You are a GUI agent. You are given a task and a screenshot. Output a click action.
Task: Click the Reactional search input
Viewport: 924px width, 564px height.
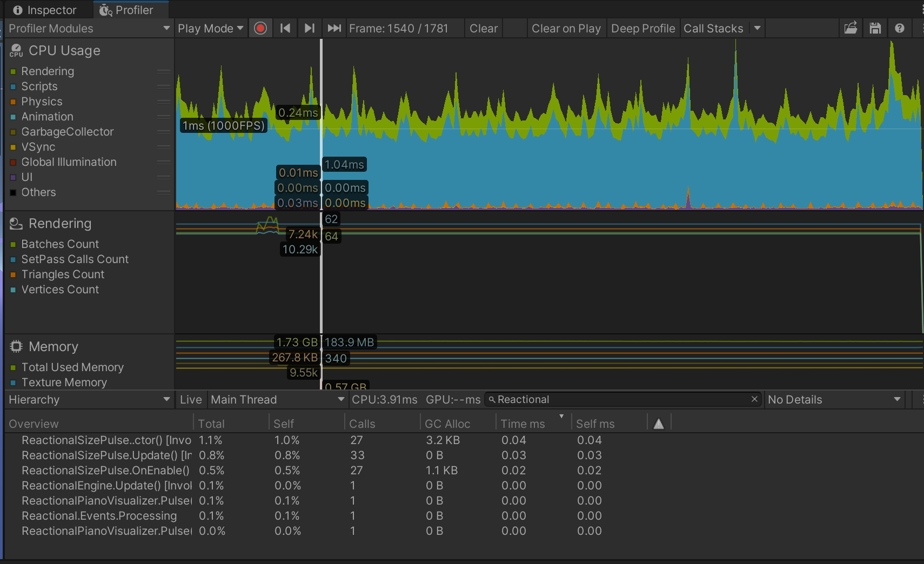(x=622, y=400)
